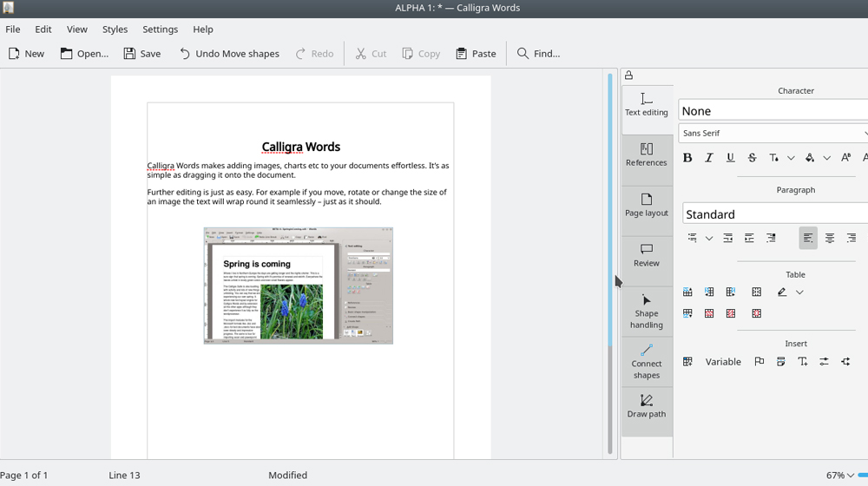This screenshot has width=868, height=486.
Task: Select the Shape handling tool
Action: click(647, 312)
